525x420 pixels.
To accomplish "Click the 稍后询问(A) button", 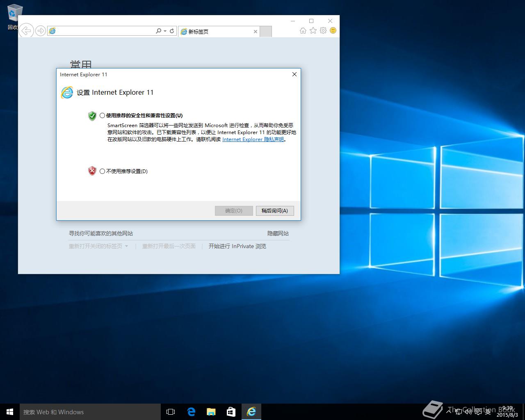I will [x=274, y=211].
